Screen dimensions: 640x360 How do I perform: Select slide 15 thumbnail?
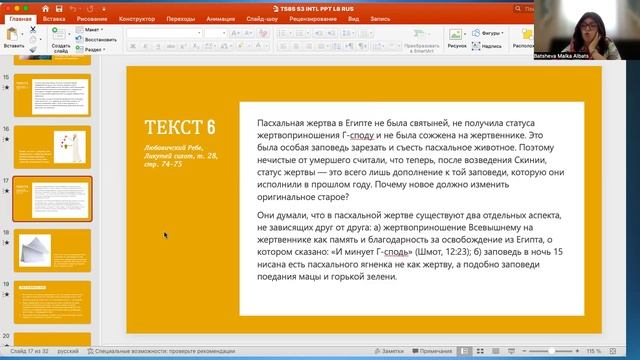click(x=52, y=96)
